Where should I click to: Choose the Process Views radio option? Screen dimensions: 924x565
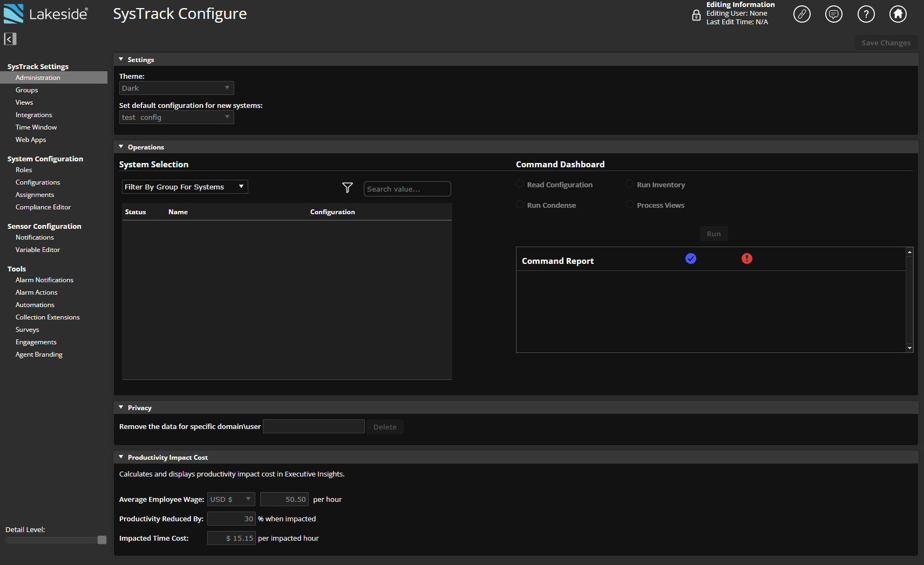tap(630, 205)
